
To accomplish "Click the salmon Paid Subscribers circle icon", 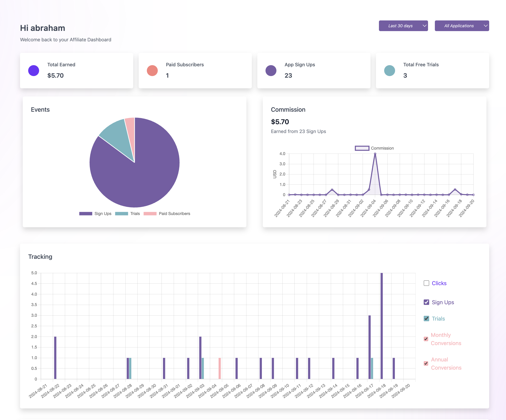I will click(152, 71).
